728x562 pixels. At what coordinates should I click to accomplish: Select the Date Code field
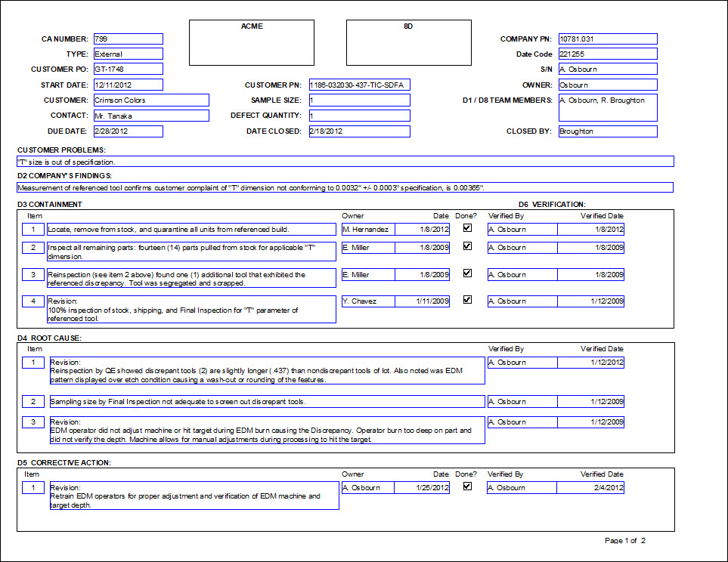click(x=607, y=54)
